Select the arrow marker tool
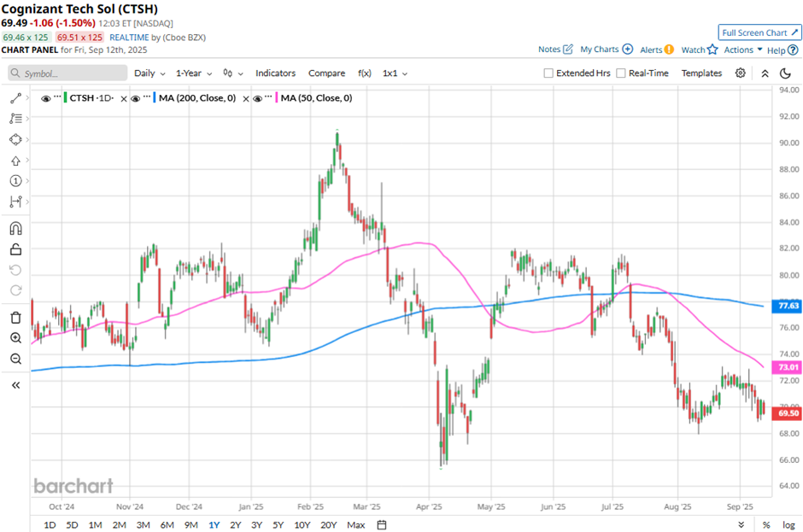The width and height of the screenshot is (803, 532). coord(16,161)
